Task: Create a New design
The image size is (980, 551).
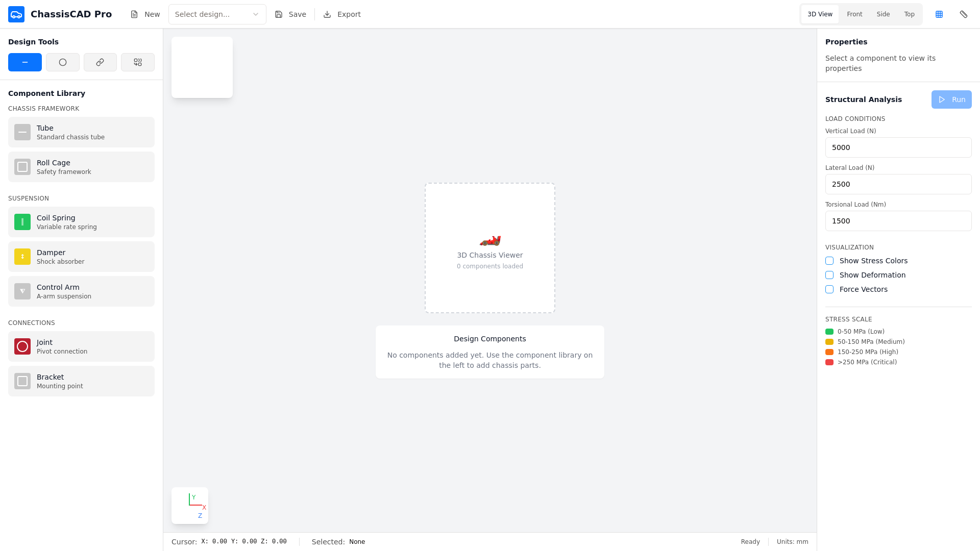Action: [x=145, y=14]
